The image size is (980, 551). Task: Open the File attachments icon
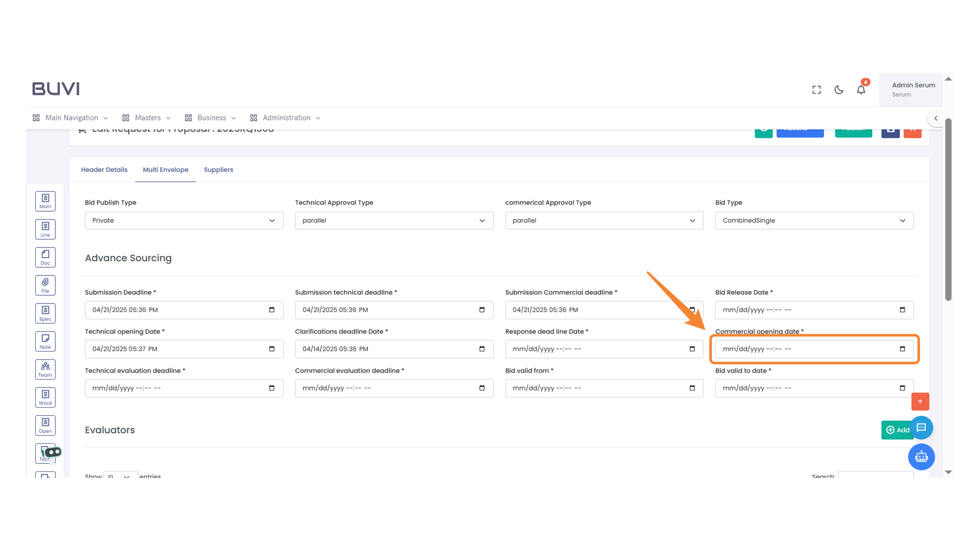click(45, 285)
